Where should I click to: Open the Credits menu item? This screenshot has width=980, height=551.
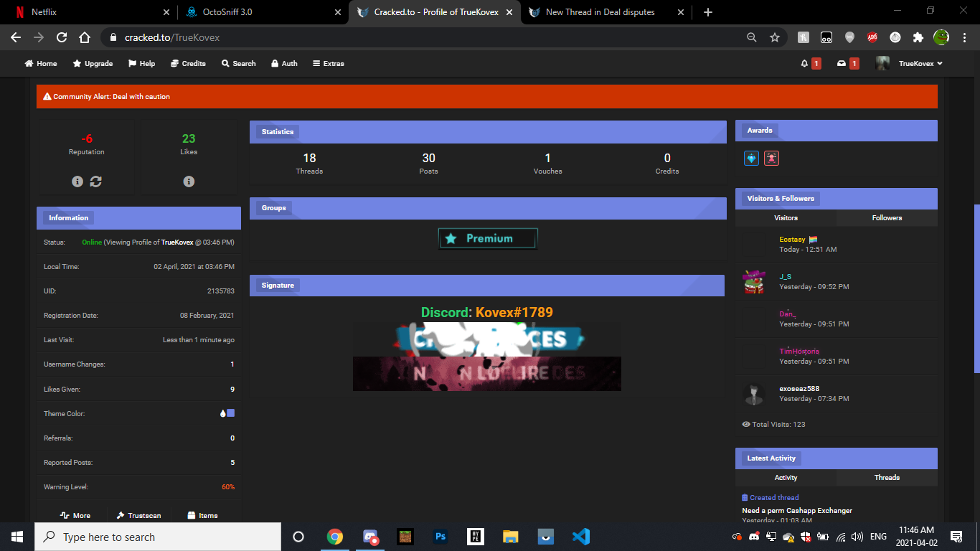coord(188,63)
